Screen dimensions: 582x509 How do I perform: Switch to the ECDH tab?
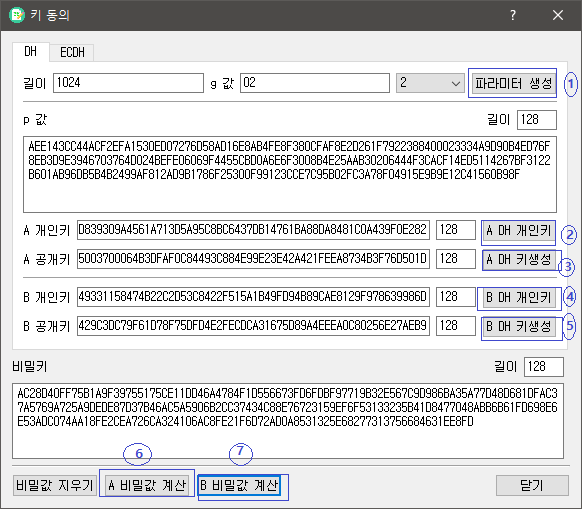click(x=72, y=52)
